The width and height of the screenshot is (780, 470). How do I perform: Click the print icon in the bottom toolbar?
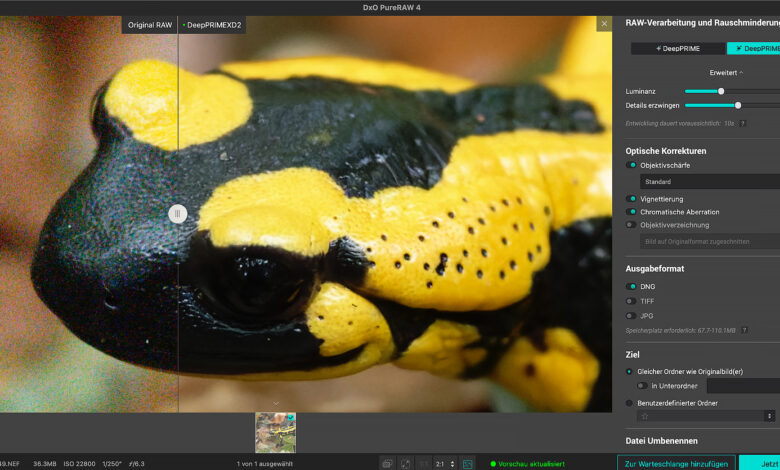tap(387, 464)
